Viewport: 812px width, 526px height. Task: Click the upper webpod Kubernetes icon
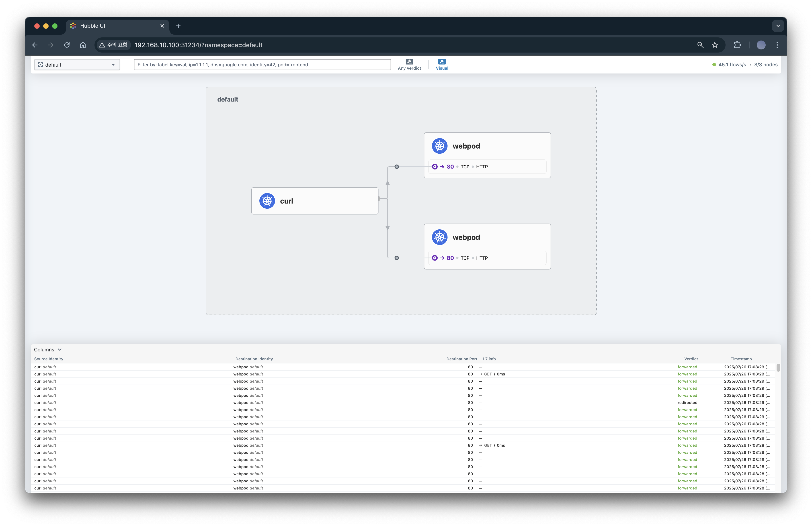click(439, 146)
